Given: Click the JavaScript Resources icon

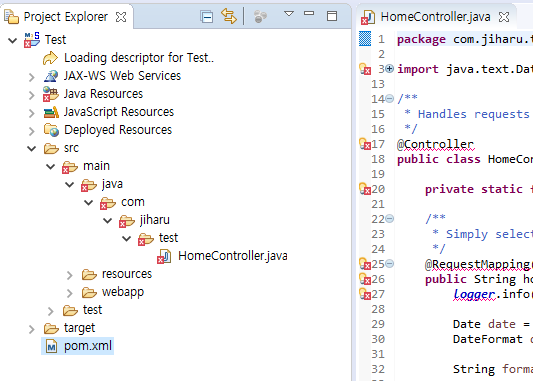Looking at the screenshot, I should point(51,112).
